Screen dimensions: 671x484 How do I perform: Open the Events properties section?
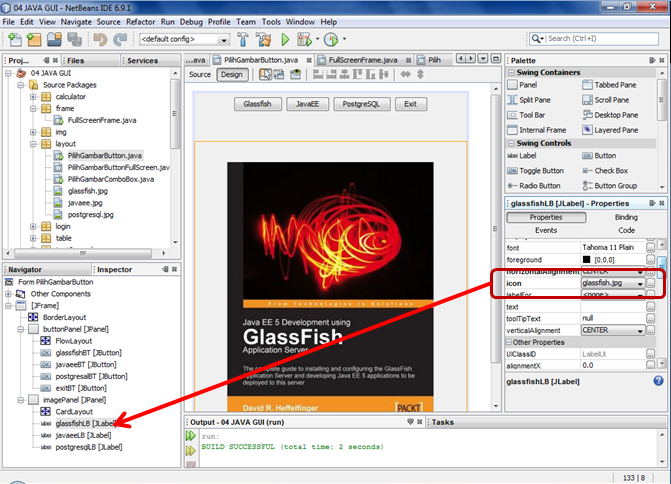(546, 230)
